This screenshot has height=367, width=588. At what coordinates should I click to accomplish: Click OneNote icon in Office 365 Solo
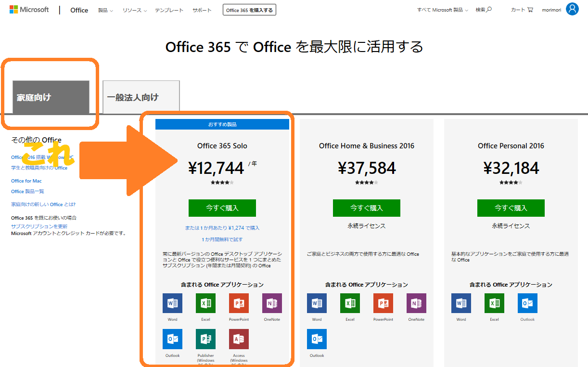(272, 303)
